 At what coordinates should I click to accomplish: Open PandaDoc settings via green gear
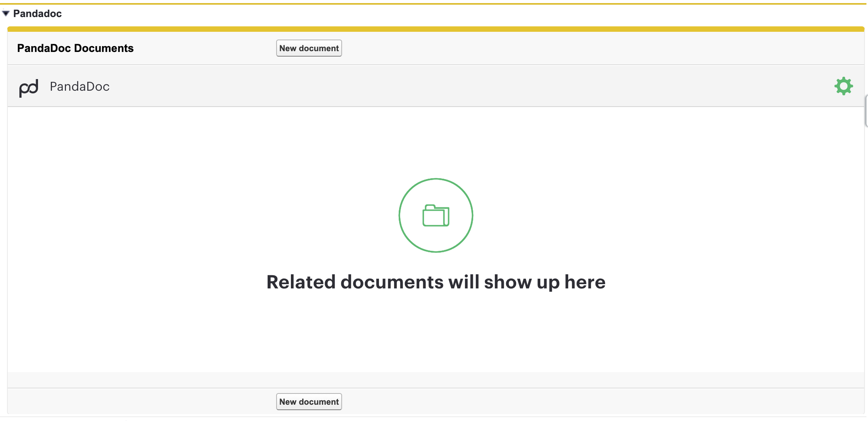tap(843, 86)
